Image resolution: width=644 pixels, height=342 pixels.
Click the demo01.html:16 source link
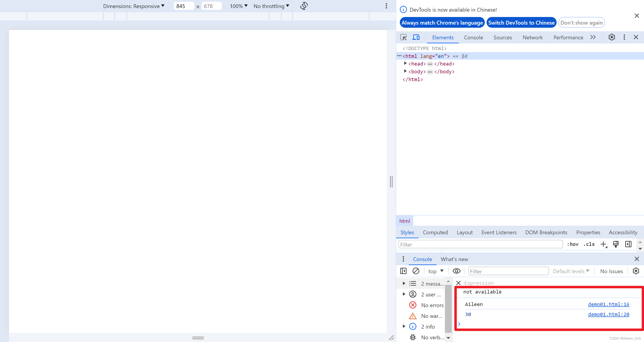point(609,304)
